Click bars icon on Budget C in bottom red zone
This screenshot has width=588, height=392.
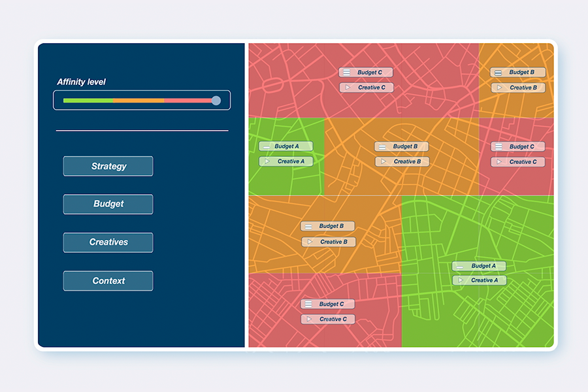point(308,304)
